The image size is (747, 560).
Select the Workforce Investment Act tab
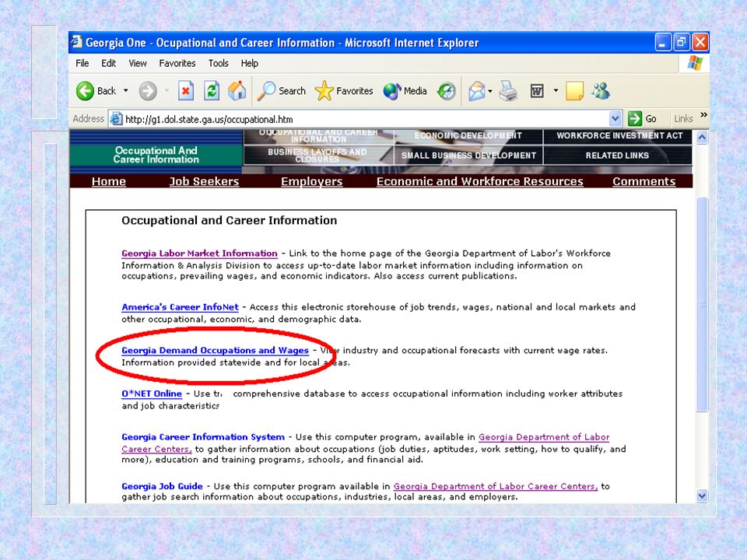(x=619, y=136)
